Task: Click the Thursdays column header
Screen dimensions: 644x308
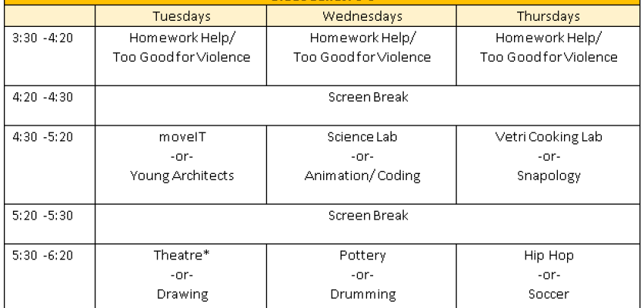Action: (549, 15)
